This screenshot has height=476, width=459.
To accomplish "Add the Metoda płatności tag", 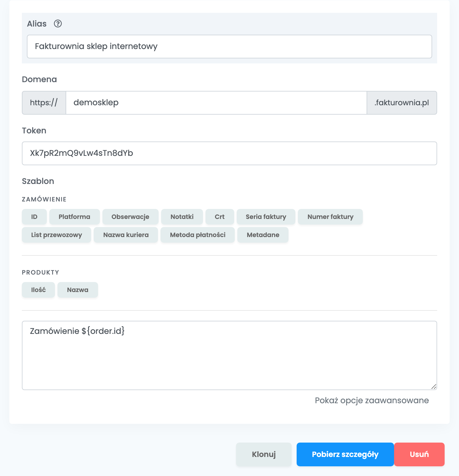I will tap(198, 235).
